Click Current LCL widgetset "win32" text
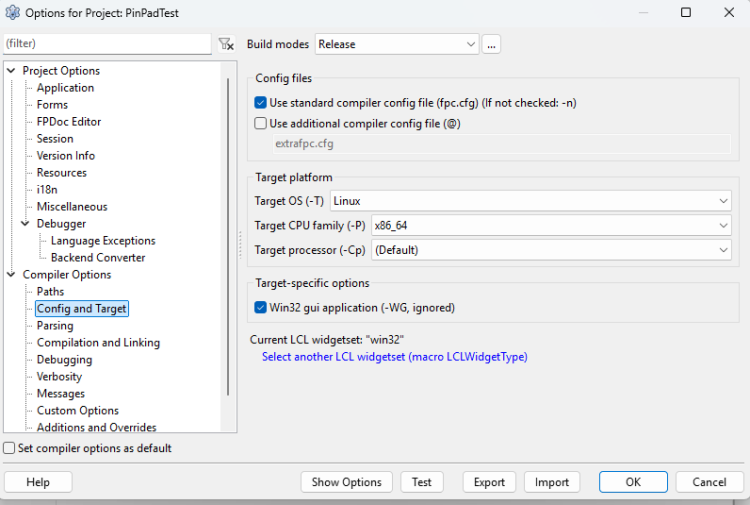 pos(327,340)
